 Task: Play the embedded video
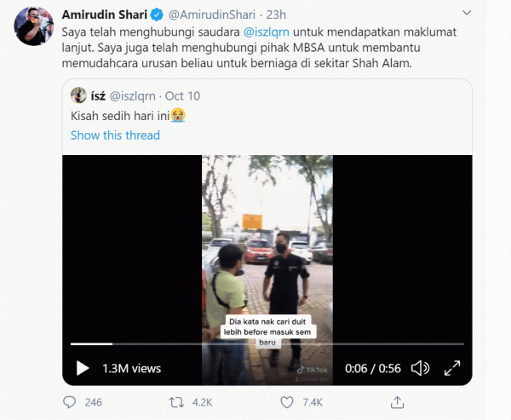(83, 369)
